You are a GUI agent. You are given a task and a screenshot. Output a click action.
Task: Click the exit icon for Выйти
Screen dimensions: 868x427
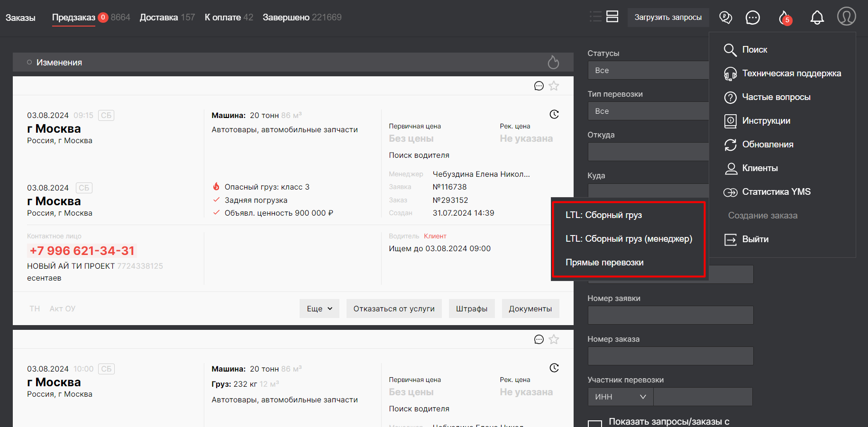click(x=730, y=239)
